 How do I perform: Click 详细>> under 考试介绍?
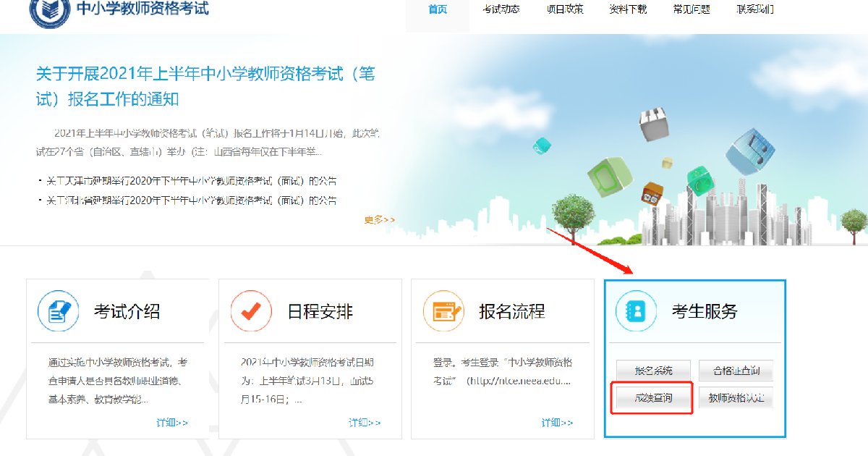(172, 423)
